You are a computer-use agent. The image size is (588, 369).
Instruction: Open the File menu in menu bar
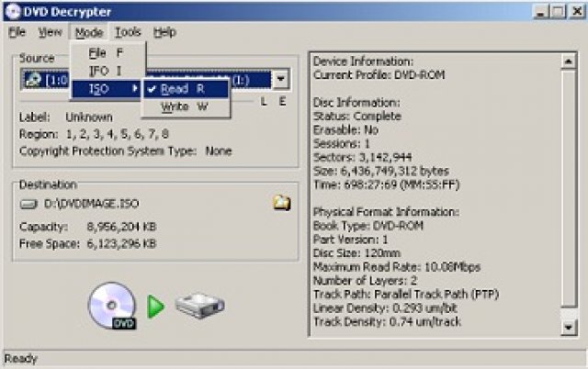pos(17,32)
